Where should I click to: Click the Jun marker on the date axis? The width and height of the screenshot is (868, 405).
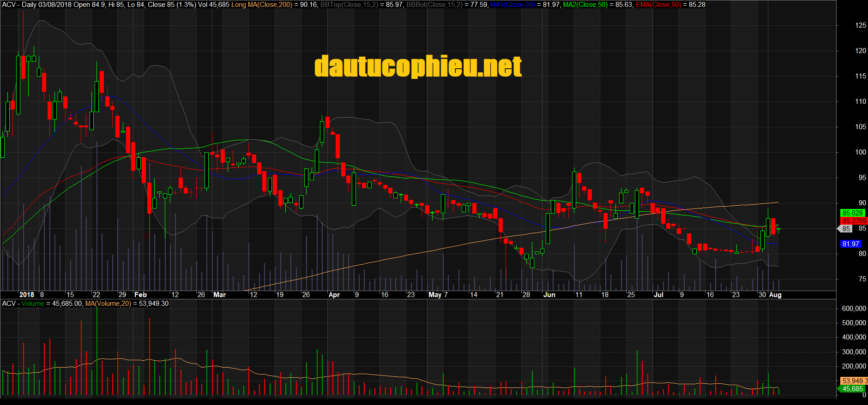coord(549,295)
